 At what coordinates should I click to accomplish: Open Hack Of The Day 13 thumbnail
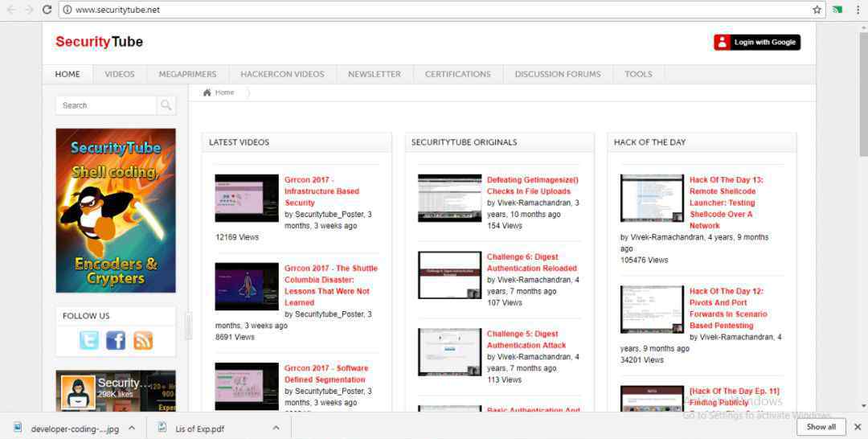point(652,198)
